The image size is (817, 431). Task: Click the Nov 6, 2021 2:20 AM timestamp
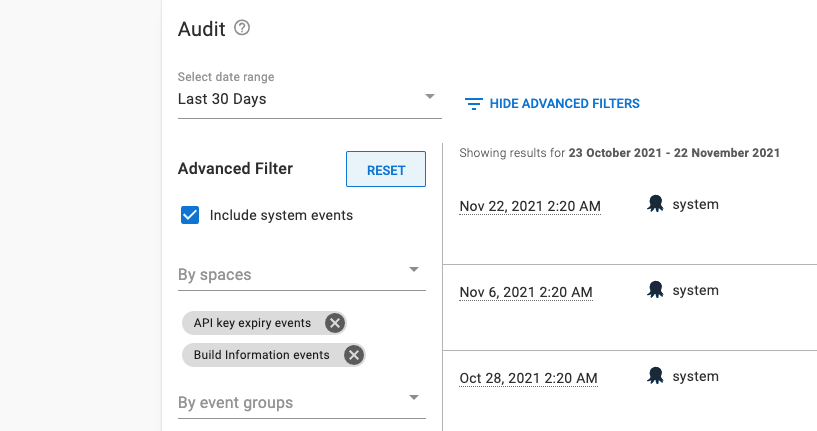526,292
